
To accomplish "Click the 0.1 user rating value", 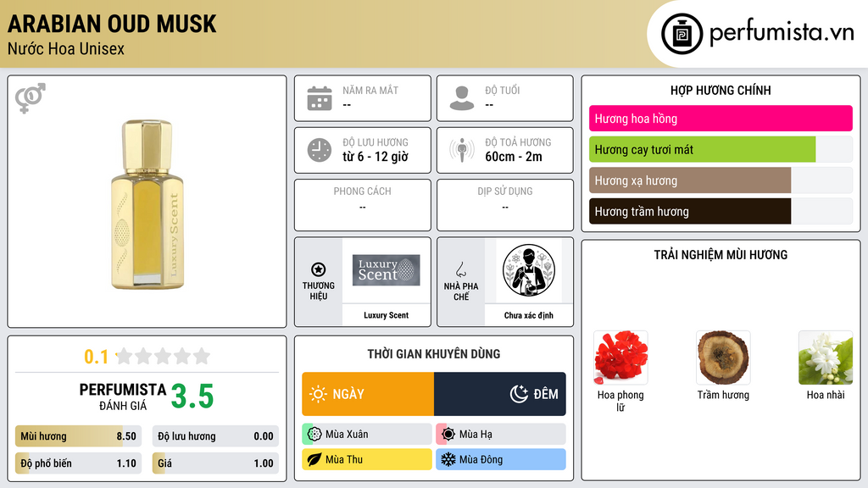I will tap(97, 357).
